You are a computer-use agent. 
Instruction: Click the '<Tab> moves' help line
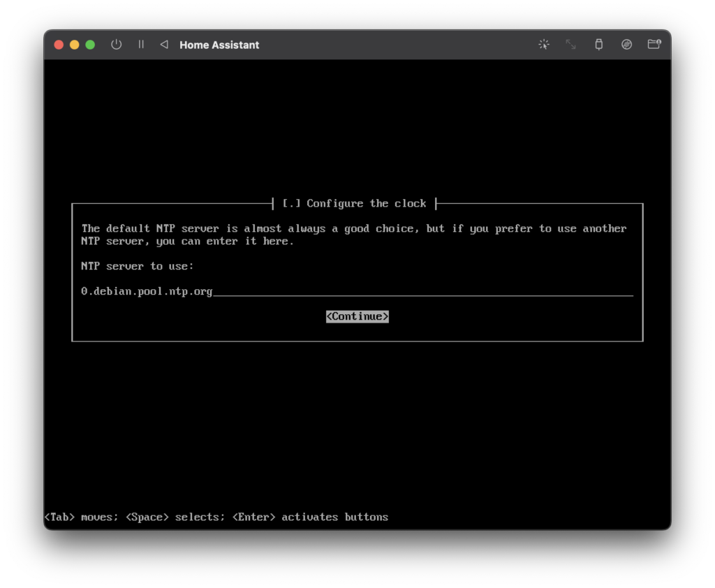pos(216,517)
